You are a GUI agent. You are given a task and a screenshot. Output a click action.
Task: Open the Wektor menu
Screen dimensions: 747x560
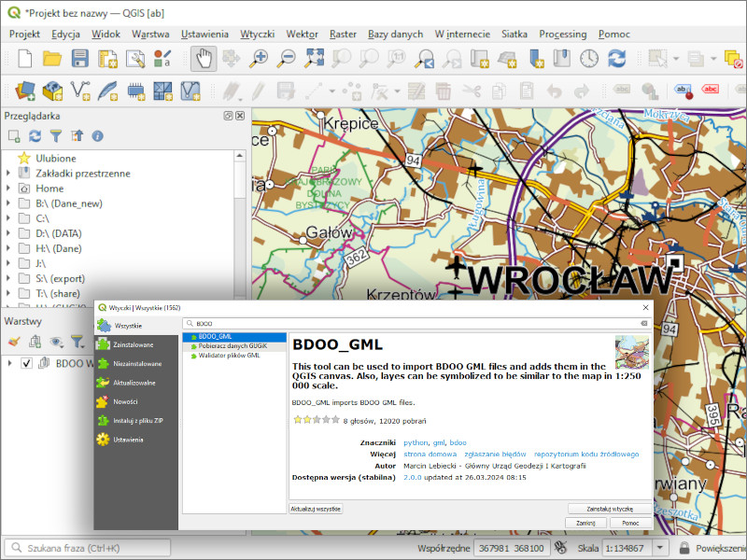pos(302,35)
